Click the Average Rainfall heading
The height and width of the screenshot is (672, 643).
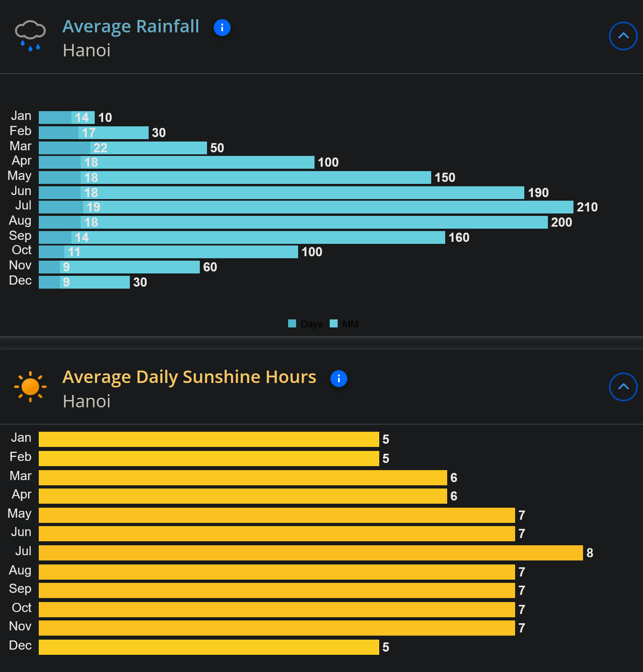click(131, 26)
